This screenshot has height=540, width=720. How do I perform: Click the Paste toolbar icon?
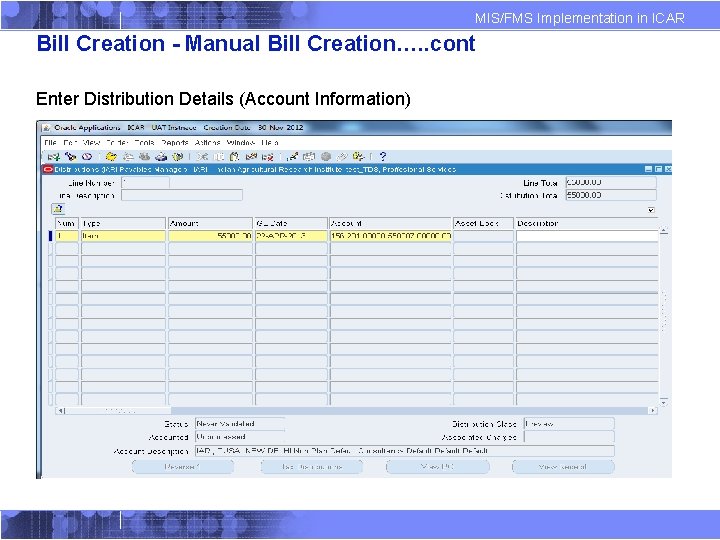click(235, 157)
